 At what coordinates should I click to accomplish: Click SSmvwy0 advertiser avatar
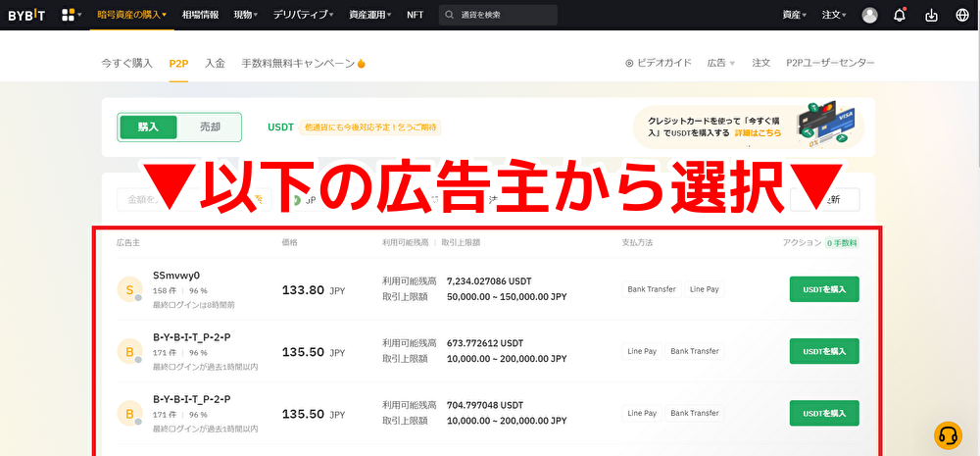(130, 289)
